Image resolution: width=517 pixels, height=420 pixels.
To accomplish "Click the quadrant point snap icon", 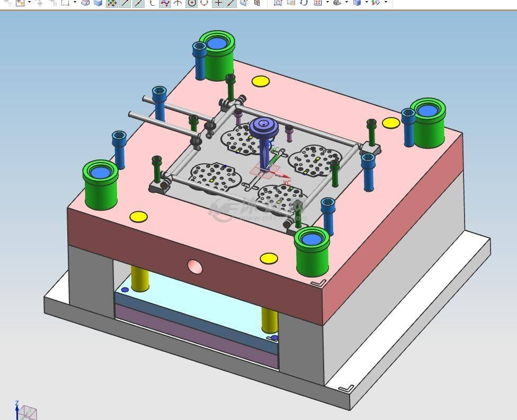I will 204,3.
